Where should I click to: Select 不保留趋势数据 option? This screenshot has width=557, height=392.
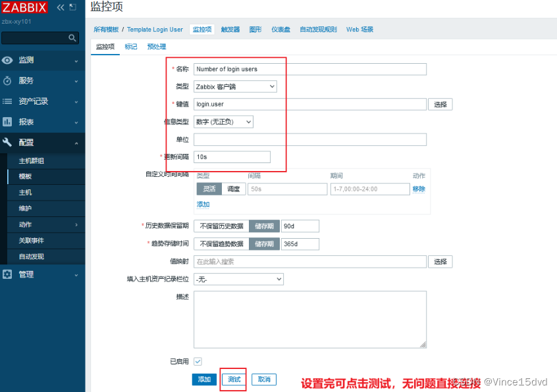[221, 244]
